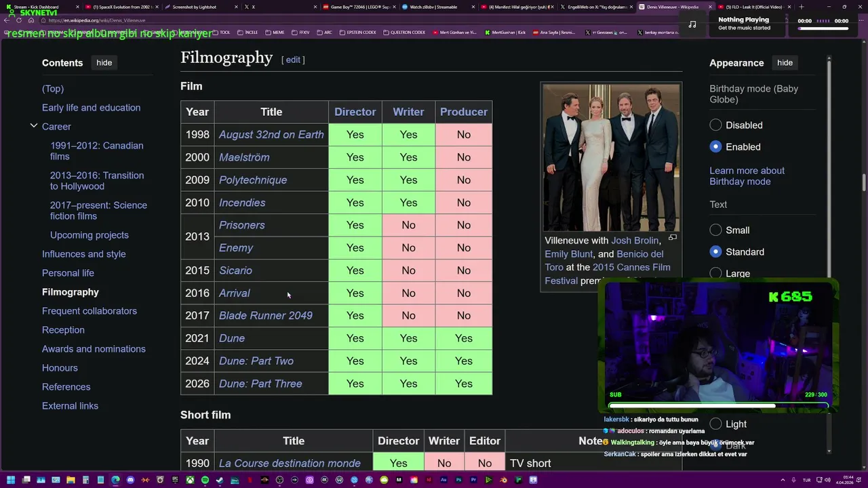The image size is (868, 488).
Task: Jump to Upcoming projects in Contents
Action: (90, 235)
